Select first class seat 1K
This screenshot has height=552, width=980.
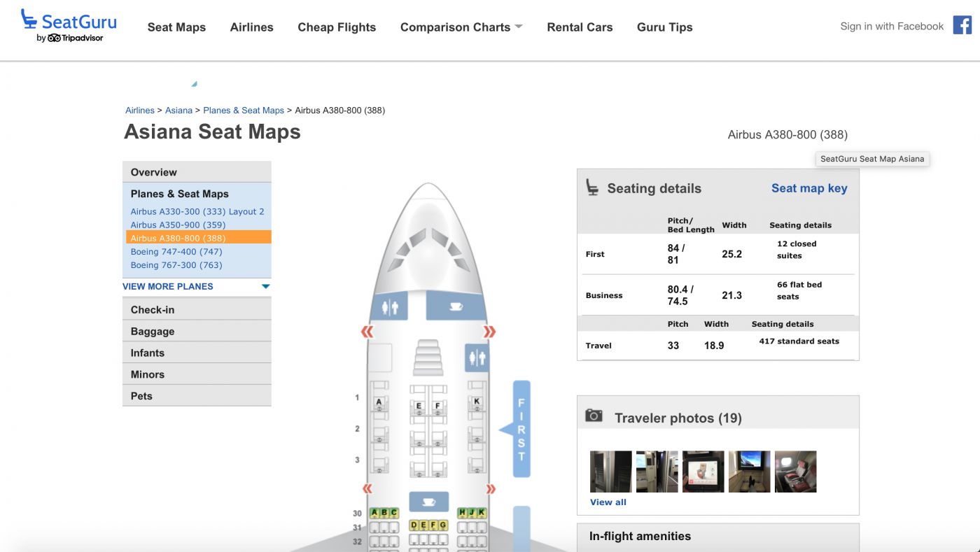477,401
